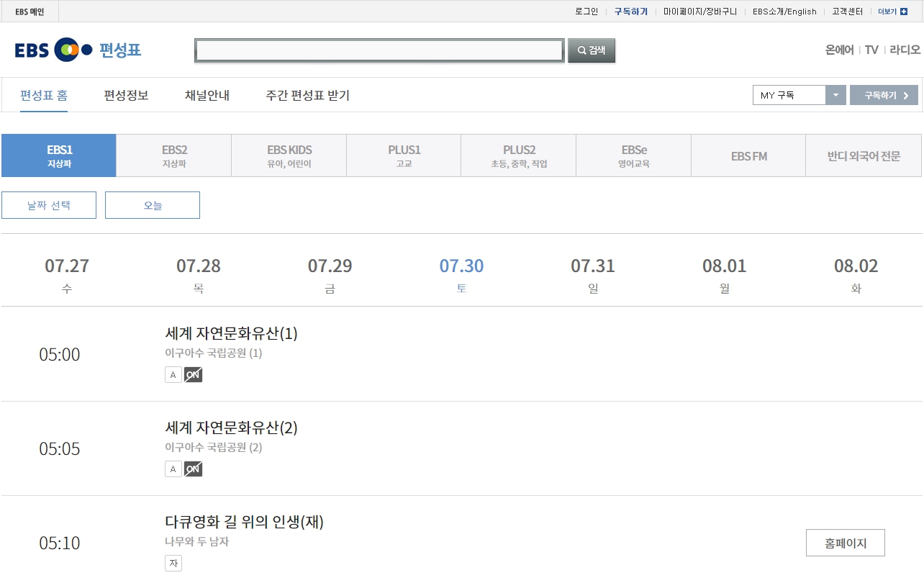
Task: Choose highlighted date 07.30 토
Action: point(462,276)
